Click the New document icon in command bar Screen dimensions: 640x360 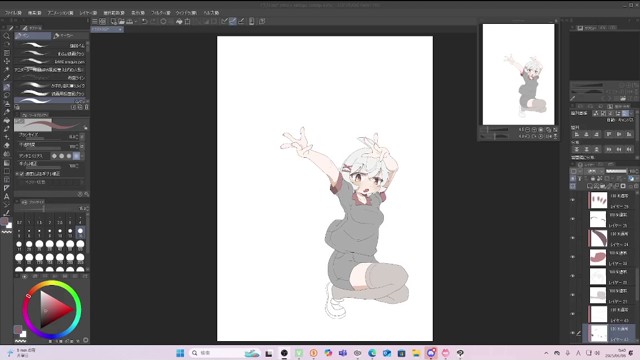click(113, 21)
